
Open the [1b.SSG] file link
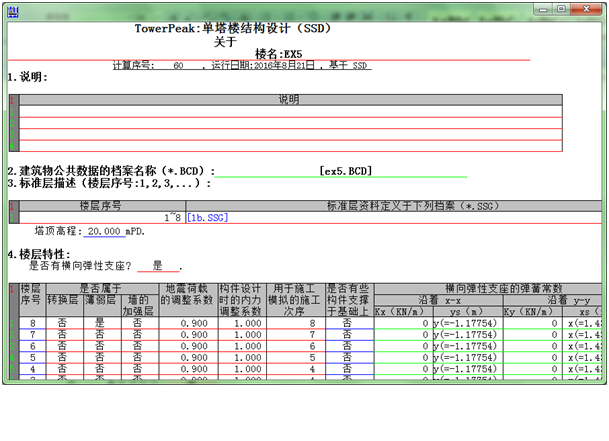point(207,218)
